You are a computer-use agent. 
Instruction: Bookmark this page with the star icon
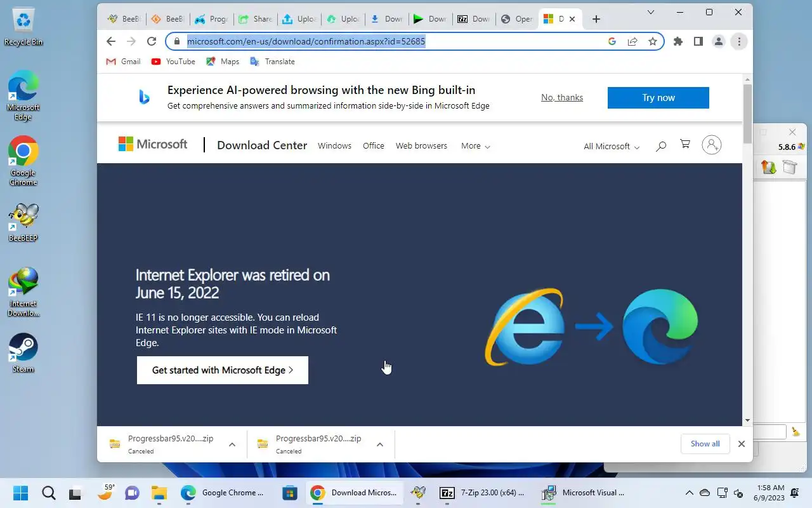click(652, 41)
